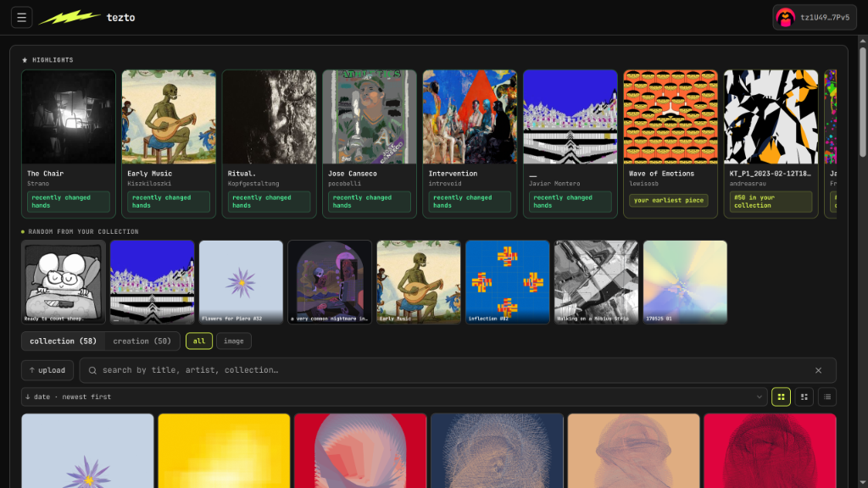Open 'Ready to count sheep' random thumbnail
Viewport: 868px width, 488px height.
point(64,282)
